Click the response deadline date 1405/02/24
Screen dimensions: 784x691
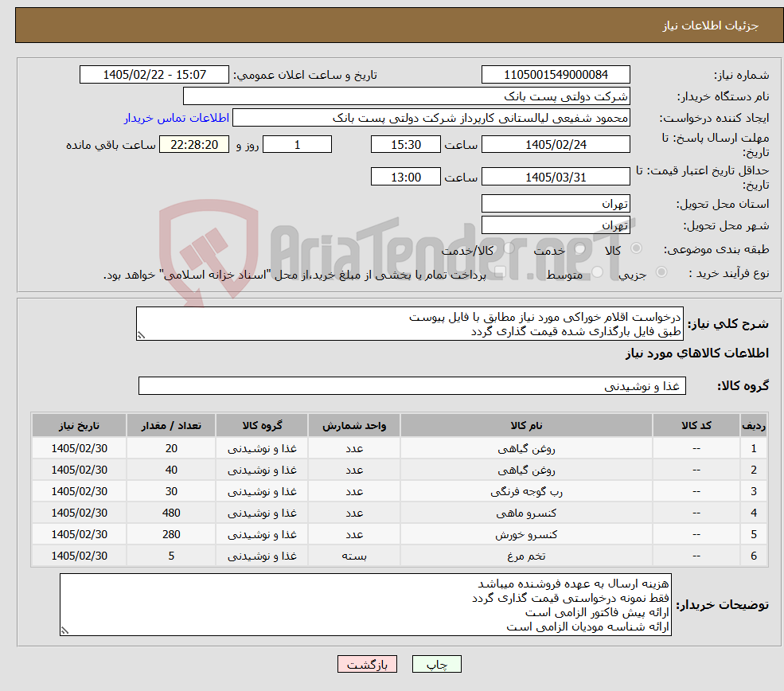pyautogui.click(x=556, y=145)
